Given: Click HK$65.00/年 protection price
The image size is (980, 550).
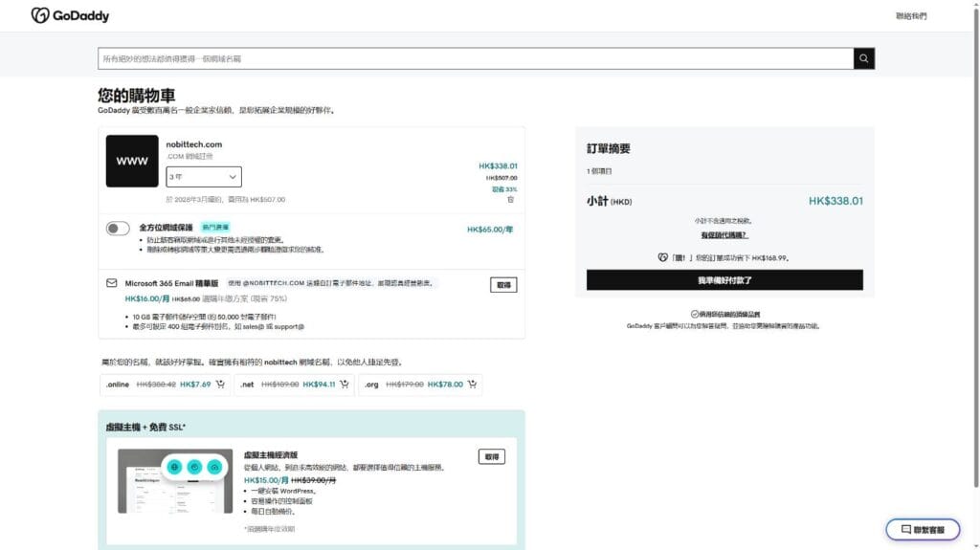Looking at the screenshot, I should click(x=490, y=230).
